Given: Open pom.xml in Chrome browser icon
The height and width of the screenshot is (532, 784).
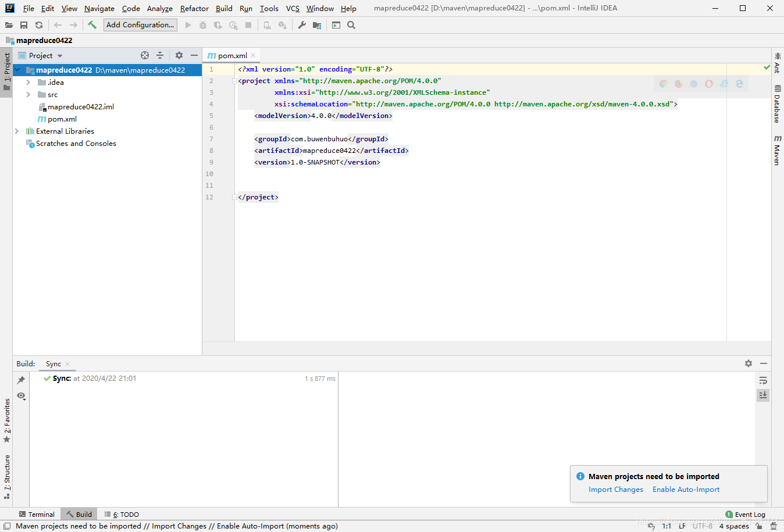Looking at the screenshot, I should [663, 84].
